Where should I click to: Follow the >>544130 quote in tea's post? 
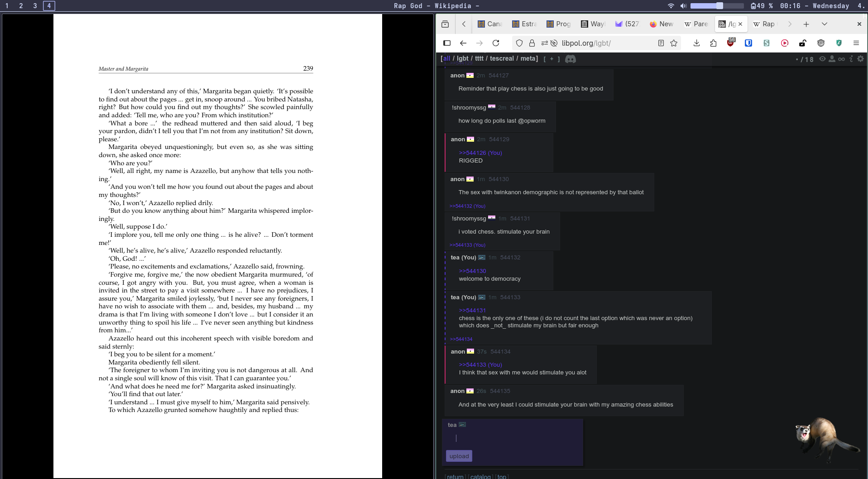click(472, 271)
